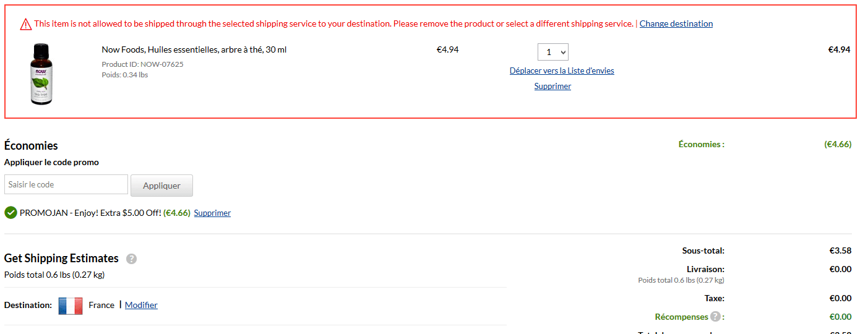The image size is (868, 334).
Task: Open help icon beside Get Shipping Estimates
Action: click(x=131, y=259)
